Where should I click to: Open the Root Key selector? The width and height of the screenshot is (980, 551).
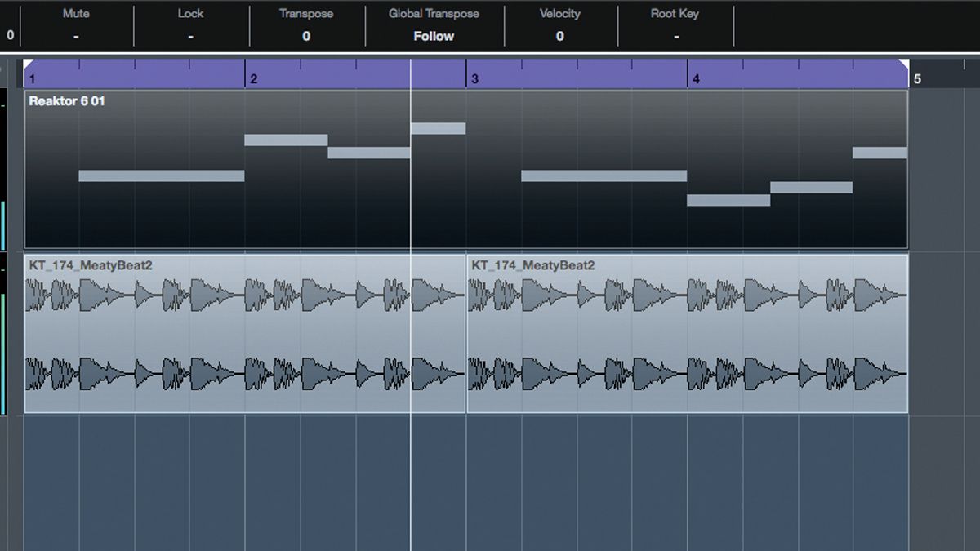tap(674, 36)
